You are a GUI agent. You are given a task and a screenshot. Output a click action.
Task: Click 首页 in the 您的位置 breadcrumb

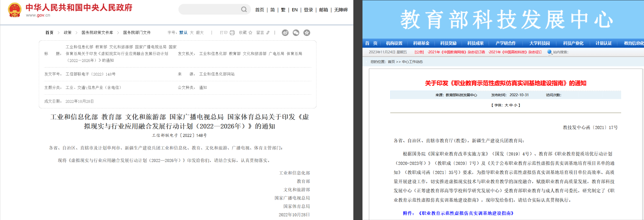(391, 62)
